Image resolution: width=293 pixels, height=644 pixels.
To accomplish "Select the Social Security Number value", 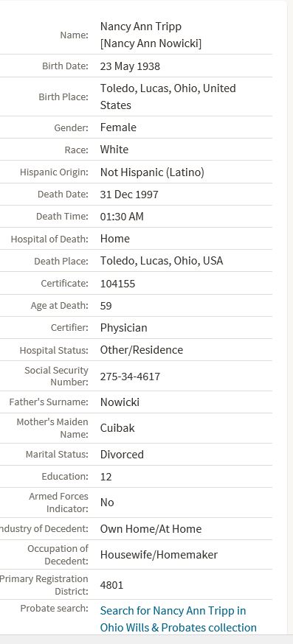I will 130,377.
